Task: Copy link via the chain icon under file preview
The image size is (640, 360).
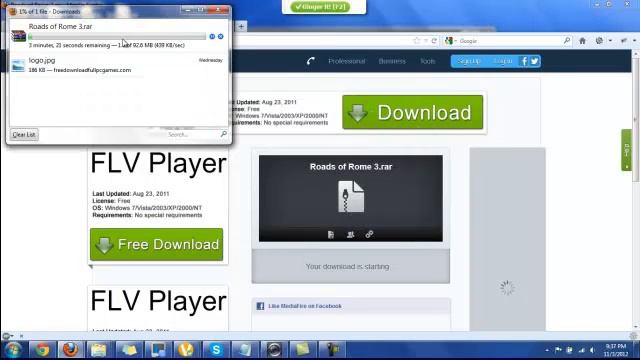Action: click(369, 234)
